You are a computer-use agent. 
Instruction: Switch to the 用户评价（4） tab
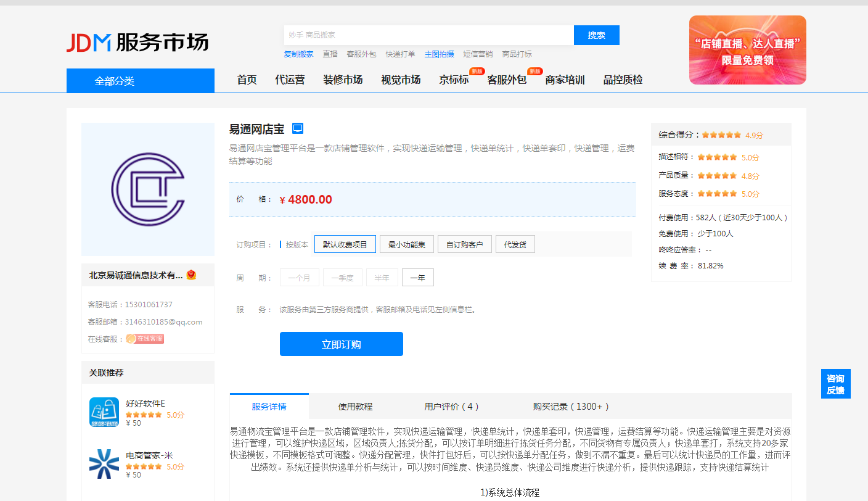tap(452, 407)
